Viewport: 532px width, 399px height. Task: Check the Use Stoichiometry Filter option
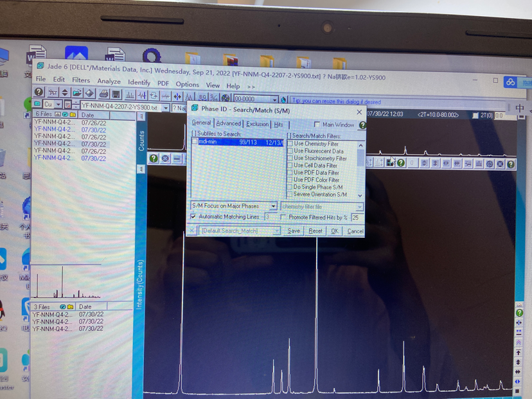290,158
